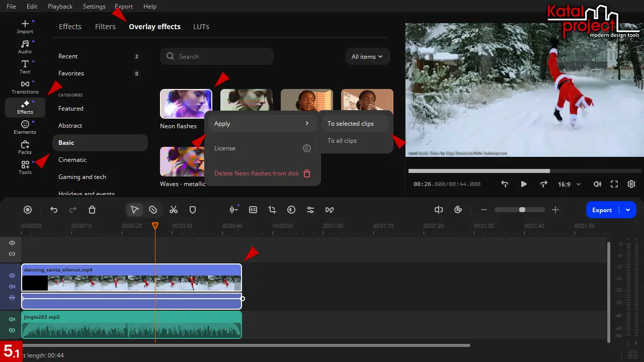Click the timeline zoom slider
644x362 pixels.
(519, 210)
